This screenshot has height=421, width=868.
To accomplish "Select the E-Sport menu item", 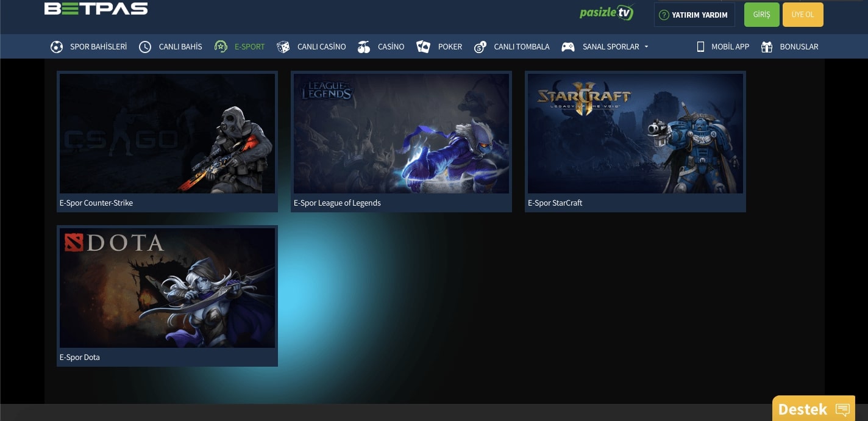I will tap(250, 47).
